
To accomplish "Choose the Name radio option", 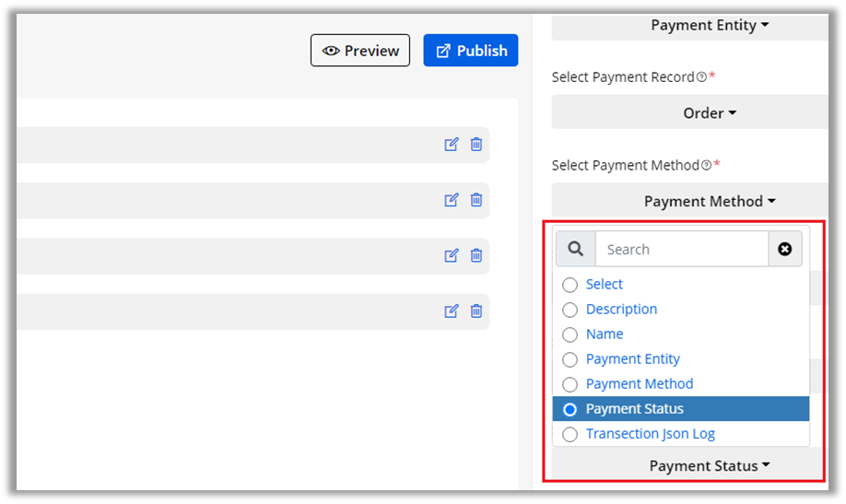I will pyautogui.click(x=570, y=334).
